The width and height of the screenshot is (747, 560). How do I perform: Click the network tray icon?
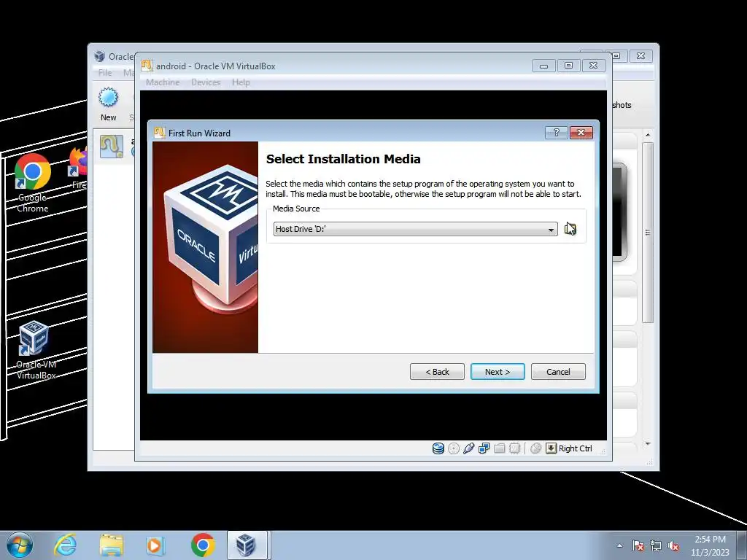656,545
